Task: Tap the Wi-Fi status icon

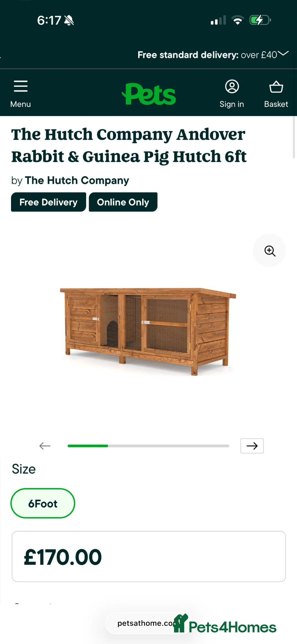Action: coord(238,20)
